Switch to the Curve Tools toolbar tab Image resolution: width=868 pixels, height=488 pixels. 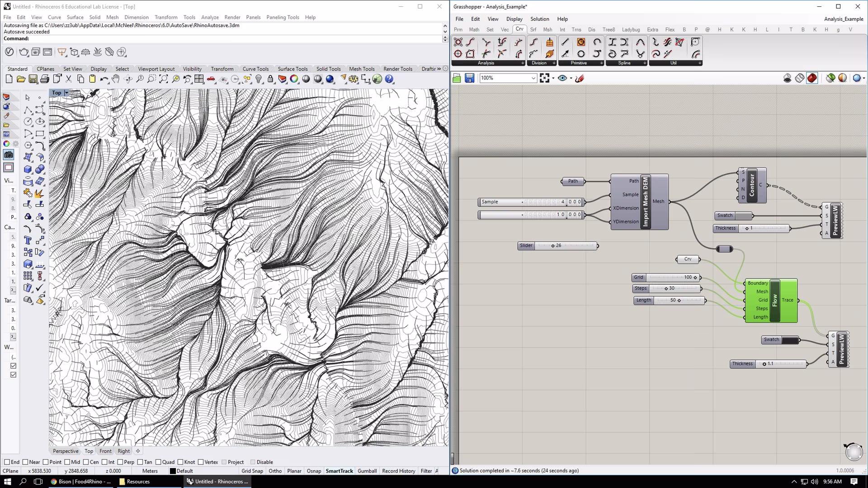255,69
